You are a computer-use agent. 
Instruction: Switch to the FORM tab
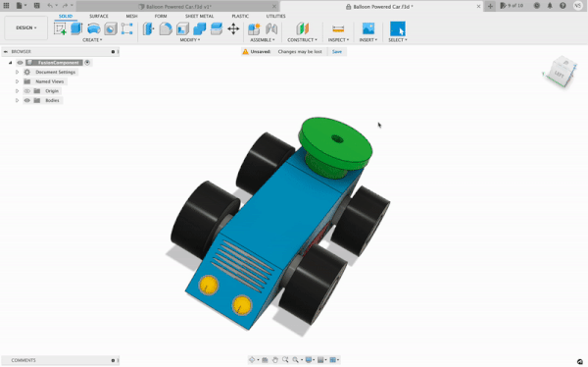coord(161,16)
